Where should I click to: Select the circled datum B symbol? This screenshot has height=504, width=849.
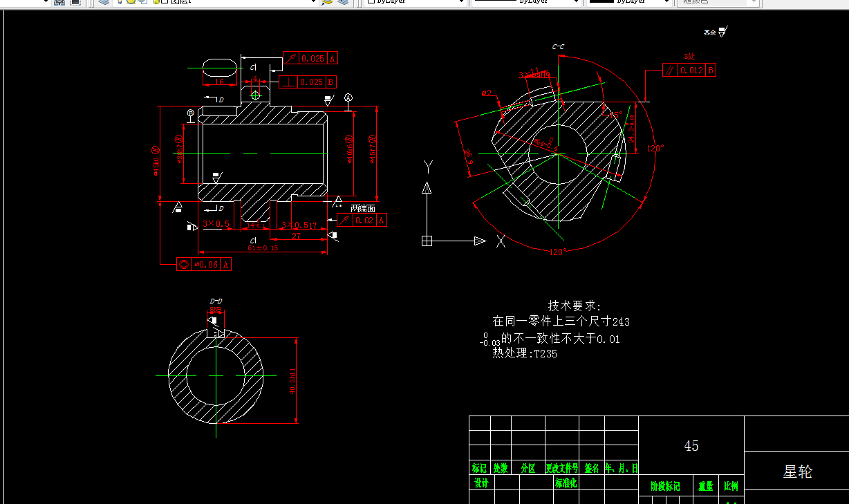[x=191, y=113]
